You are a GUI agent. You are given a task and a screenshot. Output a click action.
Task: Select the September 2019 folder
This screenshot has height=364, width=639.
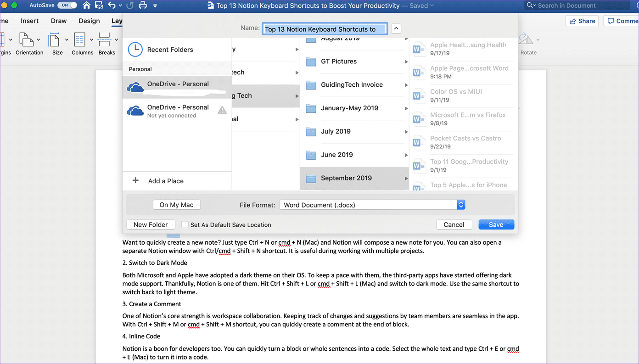coord(354,178)
